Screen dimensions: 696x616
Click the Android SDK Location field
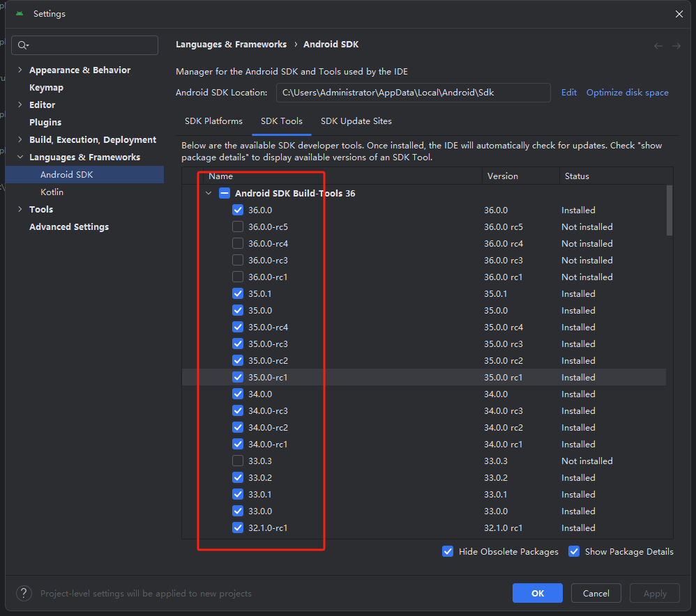point(414,93)
